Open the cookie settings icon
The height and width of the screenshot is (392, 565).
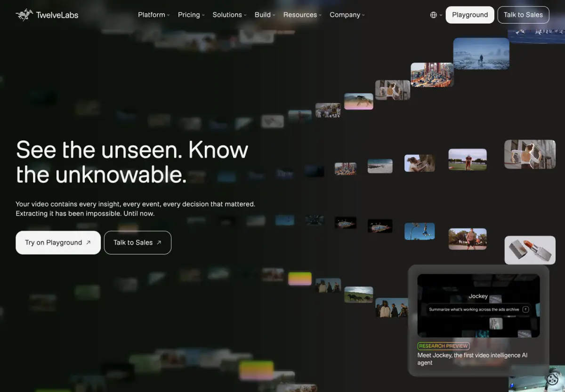pos(552,379)
